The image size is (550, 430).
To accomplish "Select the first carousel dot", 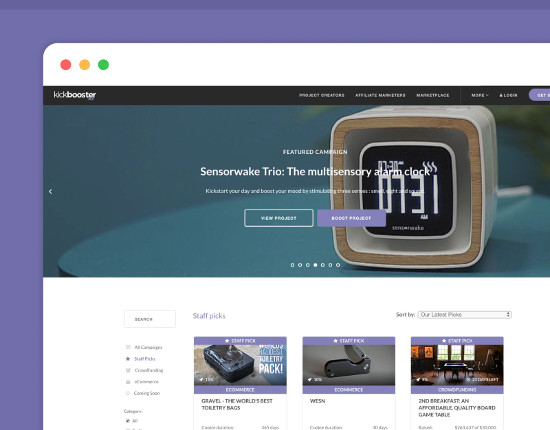I will click(x=293, y=265).
